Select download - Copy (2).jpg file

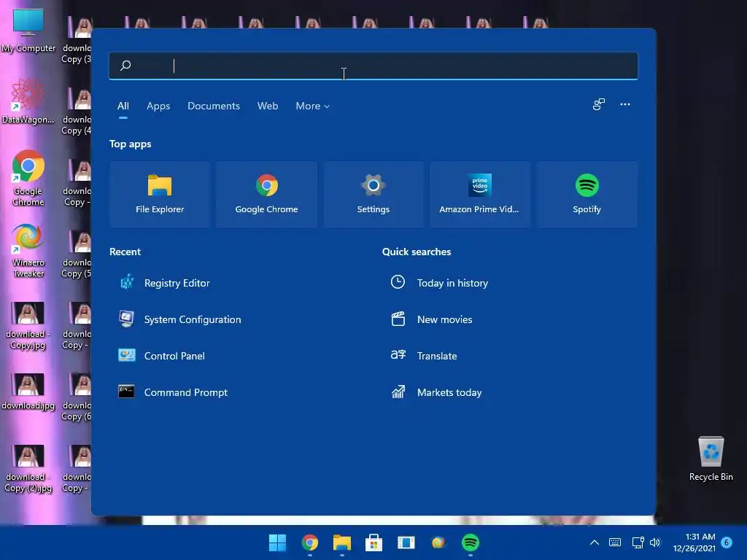pos(28,469)
